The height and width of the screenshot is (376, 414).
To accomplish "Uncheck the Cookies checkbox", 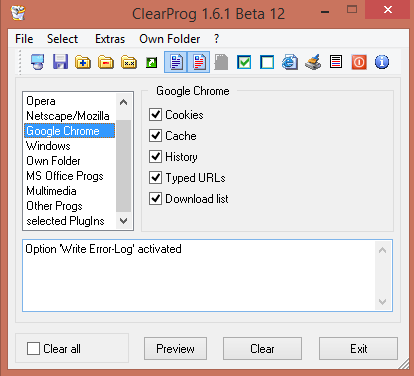I will coord(155,115).
